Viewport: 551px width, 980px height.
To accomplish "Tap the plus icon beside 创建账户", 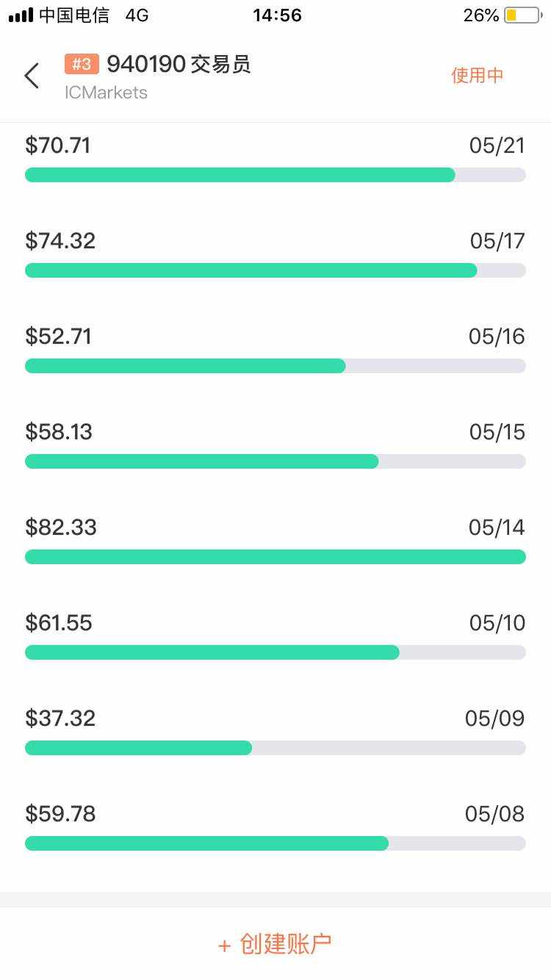I will pos(224,945).
